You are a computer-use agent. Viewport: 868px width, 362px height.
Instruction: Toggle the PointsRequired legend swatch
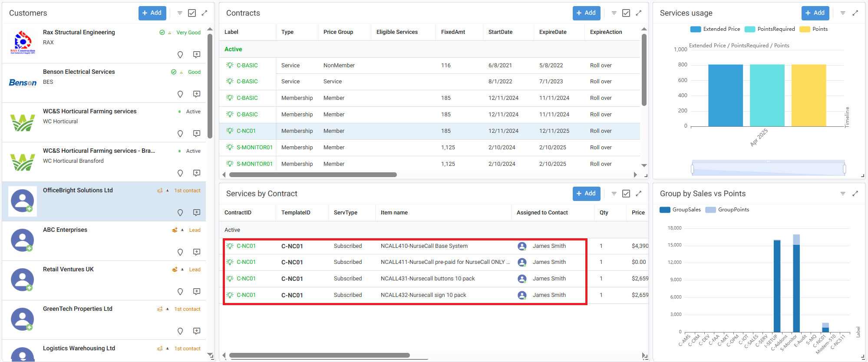[x=750, y=29]
